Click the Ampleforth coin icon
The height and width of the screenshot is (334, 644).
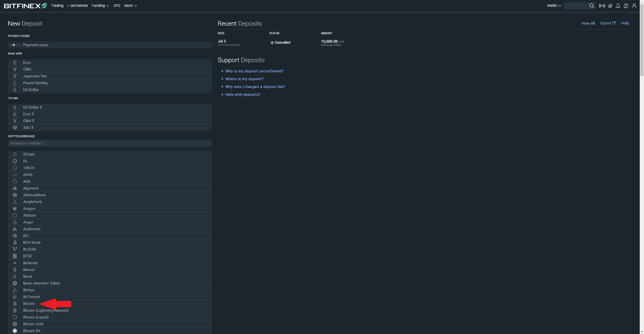click(x=15, y=202)
